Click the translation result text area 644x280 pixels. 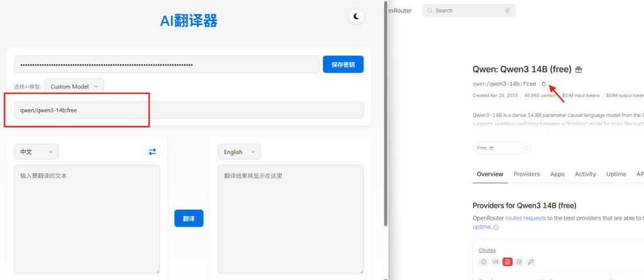click(291, 219)
